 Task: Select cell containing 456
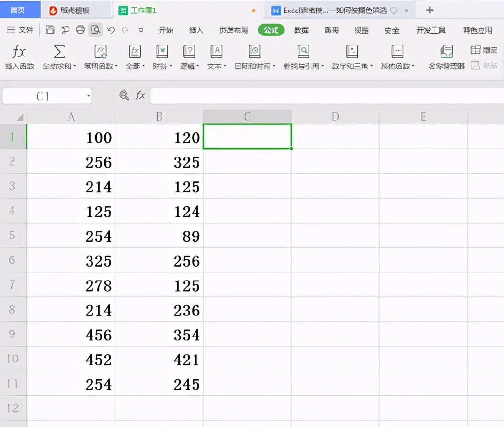71,334
